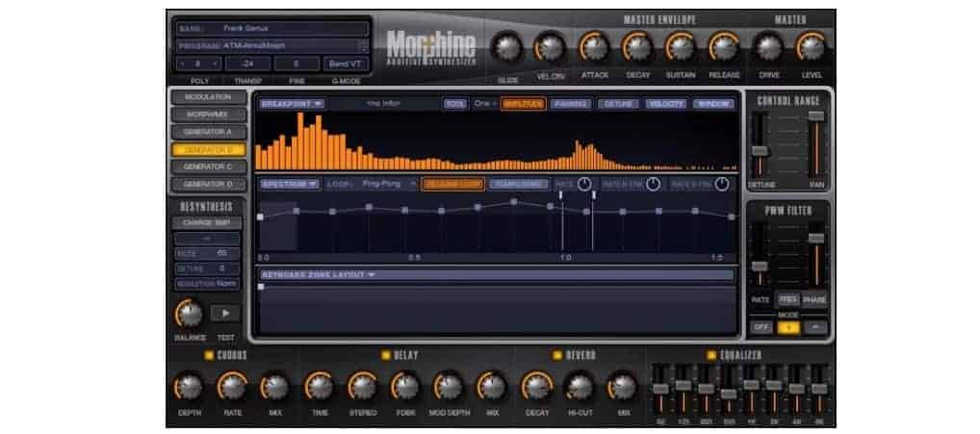The width and height of the screenshot is (980, 434).
Task: Set PWM filter mode to Off
Action: click(x=761, y=327)
